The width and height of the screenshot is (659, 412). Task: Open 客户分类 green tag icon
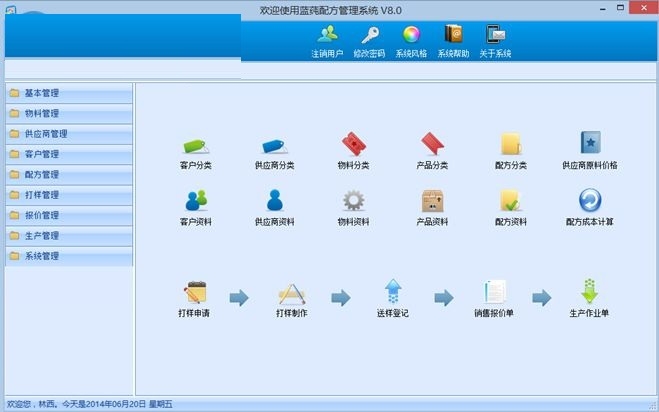click(x=196, y=145)
